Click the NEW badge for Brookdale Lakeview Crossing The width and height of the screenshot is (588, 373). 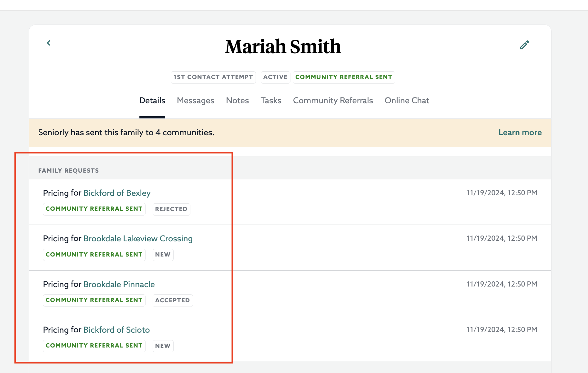tap(163, 255)
